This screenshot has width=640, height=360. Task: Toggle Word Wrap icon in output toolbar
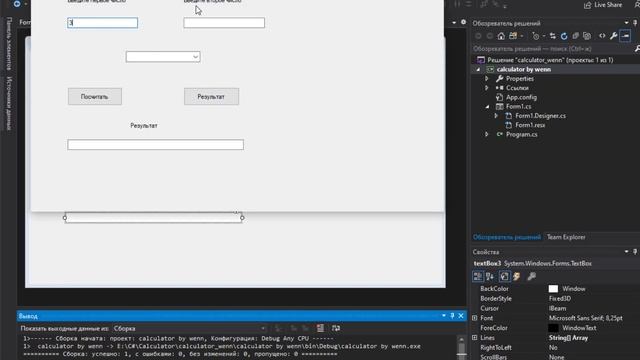336,328
